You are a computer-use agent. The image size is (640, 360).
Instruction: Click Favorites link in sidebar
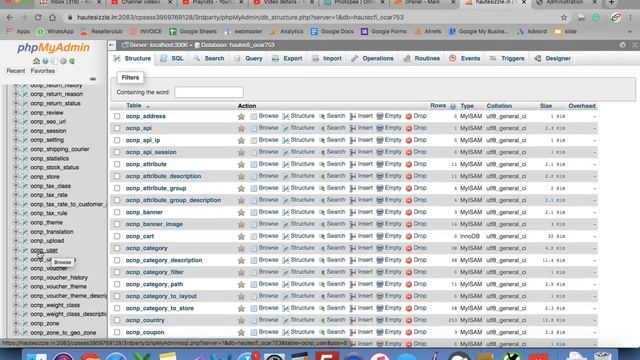(x=42, y=71)
